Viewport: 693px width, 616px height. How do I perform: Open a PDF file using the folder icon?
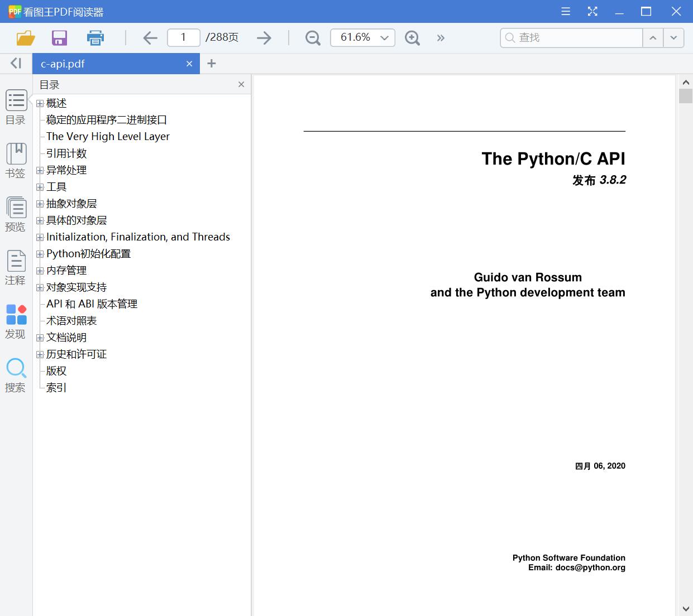point(25,37)
